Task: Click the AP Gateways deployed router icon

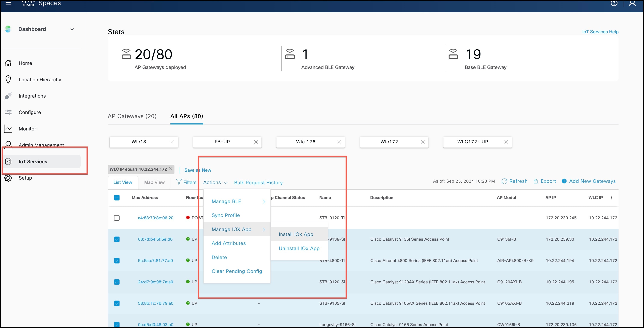Action: coord(126,54)
